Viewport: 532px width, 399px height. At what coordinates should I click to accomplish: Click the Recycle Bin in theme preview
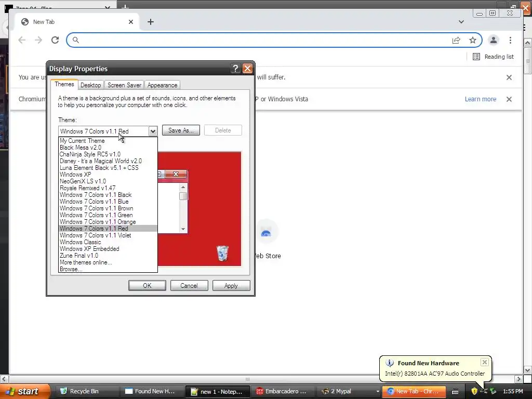point(222,253)
